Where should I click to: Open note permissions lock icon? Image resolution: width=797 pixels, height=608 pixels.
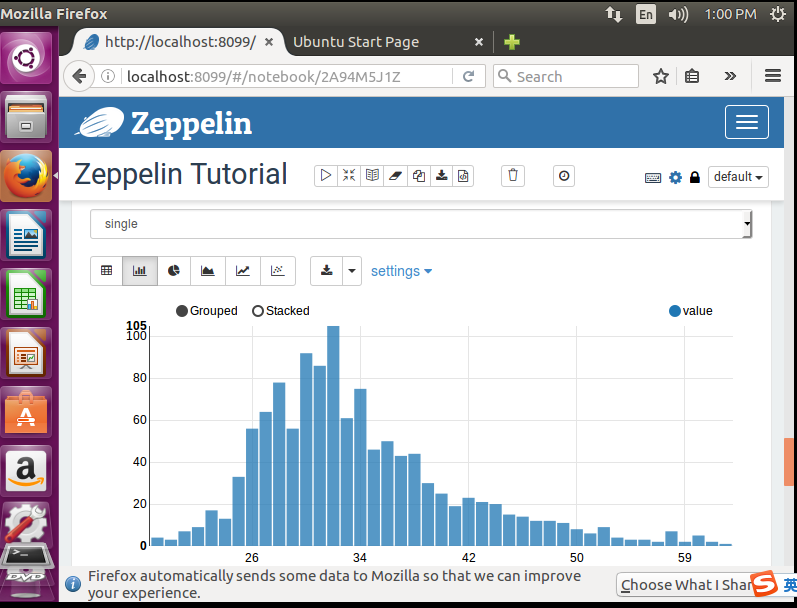tap(694, 177)
